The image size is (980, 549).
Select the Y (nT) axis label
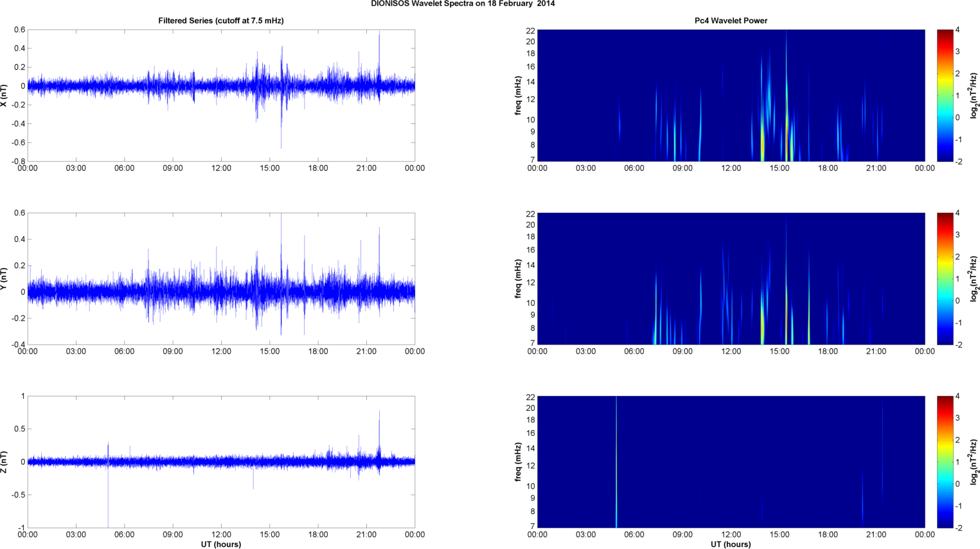tap(4, 278)
